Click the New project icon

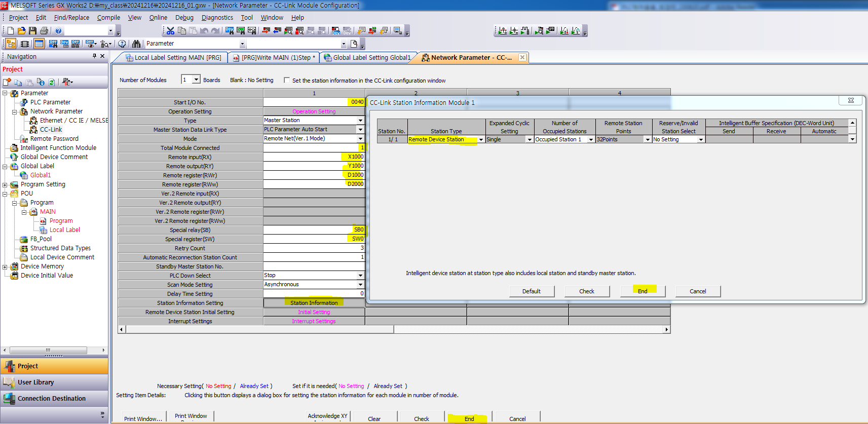click(11, 31)
